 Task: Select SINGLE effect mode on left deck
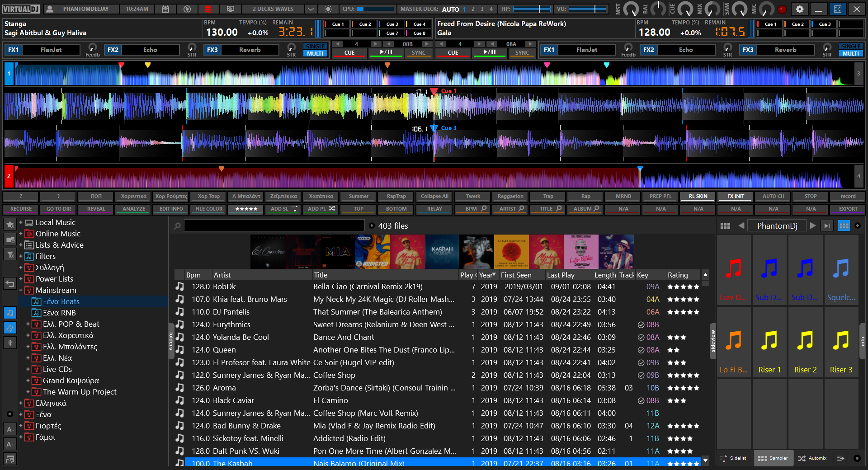315,47
